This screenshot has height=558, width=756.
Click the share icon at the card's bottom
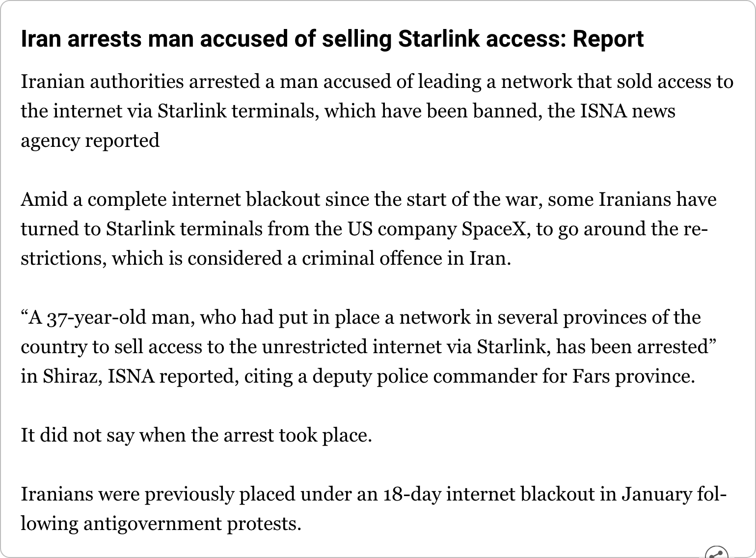[x=717, y=553]
